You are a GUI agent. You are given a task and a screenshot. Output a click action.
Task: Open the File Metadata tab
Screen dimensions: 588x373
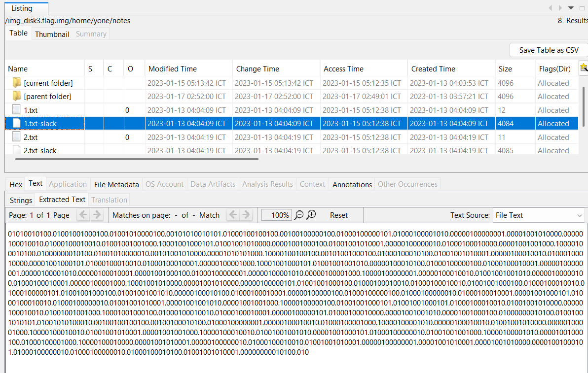[x=116, y=184]
